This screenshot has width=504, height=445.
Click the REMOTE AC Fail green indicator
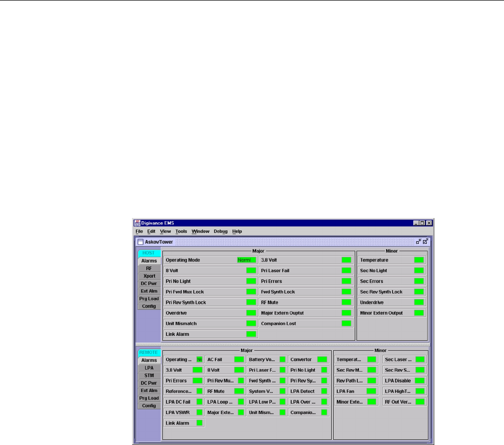tap(239, 360)
